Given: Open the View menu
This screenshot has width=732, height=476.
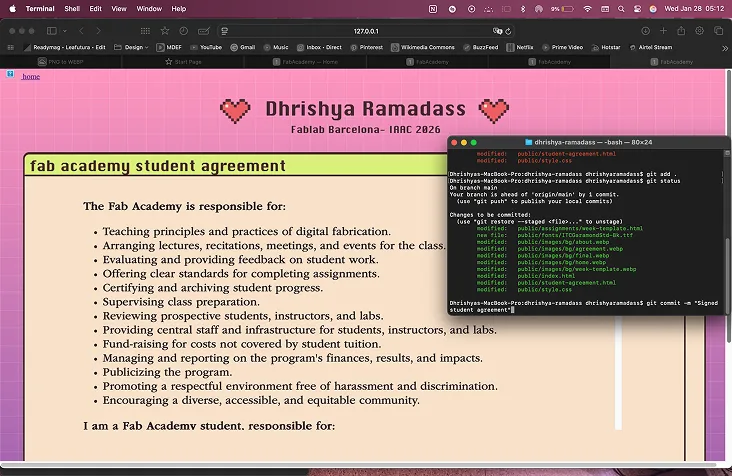Looking at the screenshot, I should pos(119,8).
